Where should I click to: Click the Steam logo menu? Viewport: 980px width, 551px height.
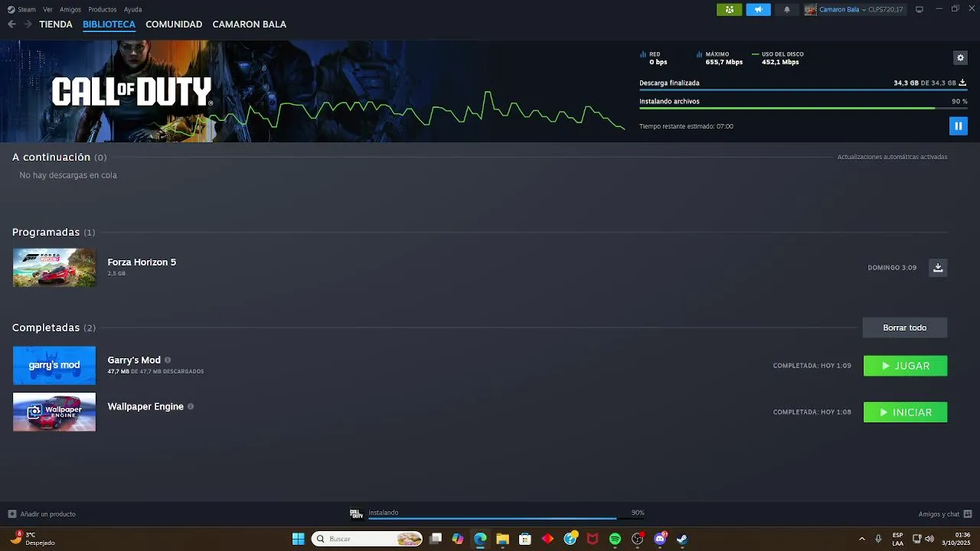(21, 9)
